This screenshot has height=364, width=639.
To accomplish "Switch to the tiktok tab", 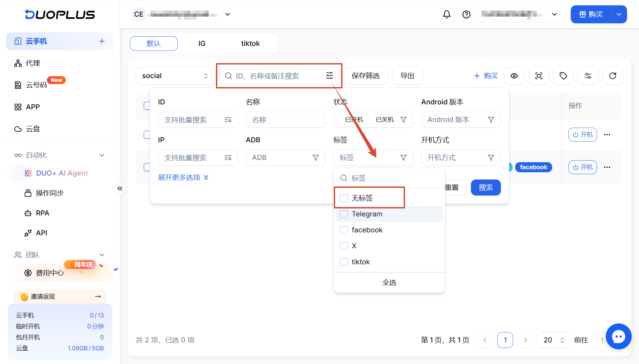I will pyautogui.click(x=250, y=44).
